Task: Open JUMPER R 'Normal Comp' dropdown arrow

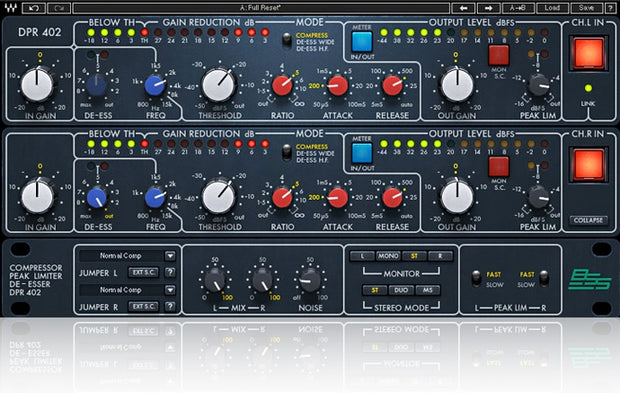Action: point(170,290)
